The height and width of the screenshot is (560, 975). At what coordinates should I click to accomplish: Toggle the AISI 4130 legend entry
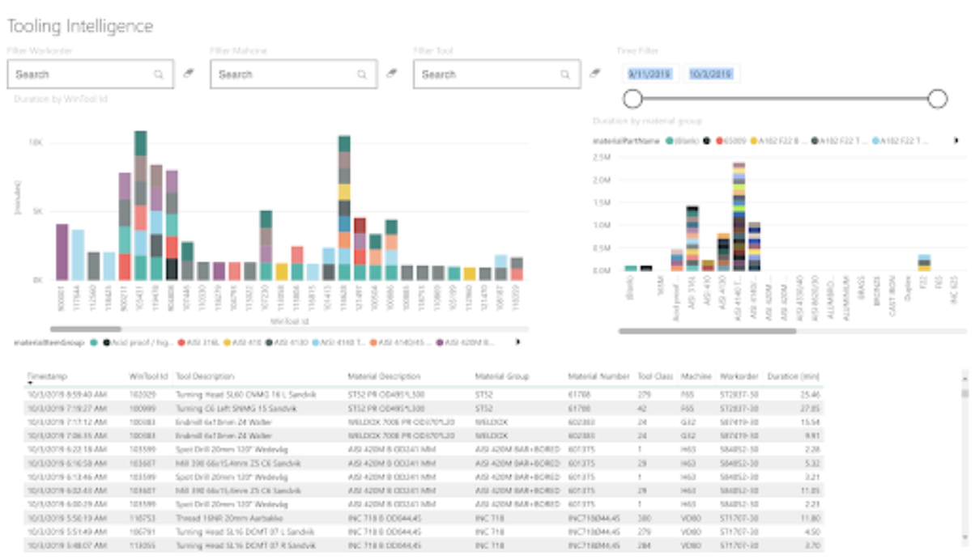pyautogui.click(x=289, y=342)
